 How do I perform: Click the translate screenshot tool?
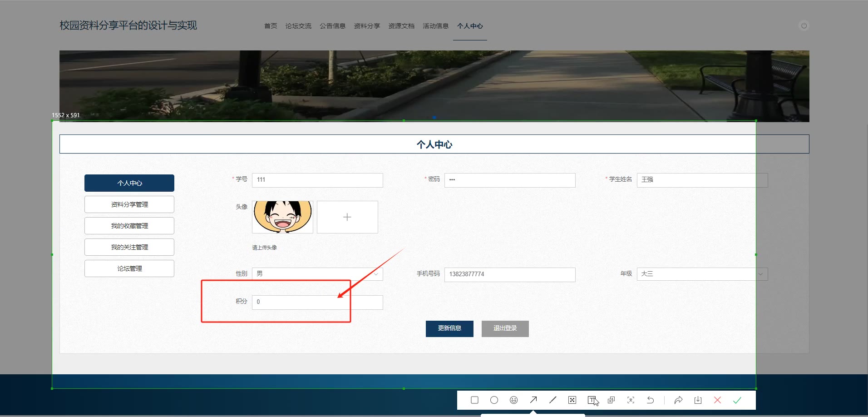611,400
